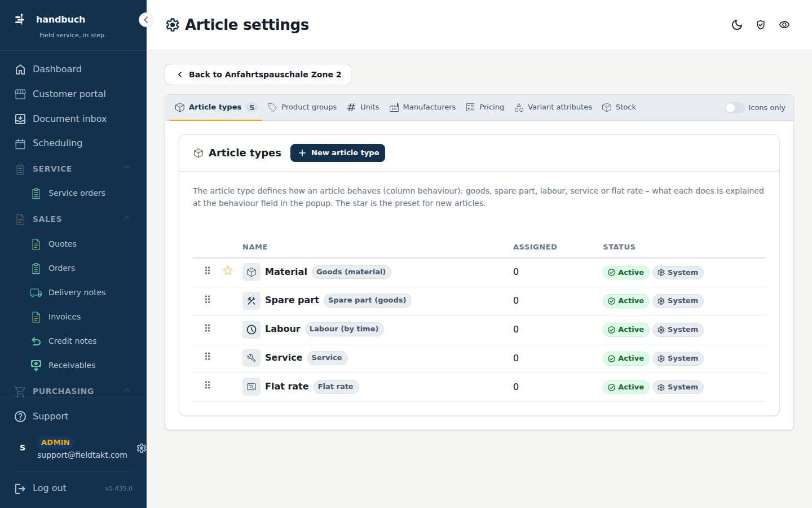
Task: Click the ASSIGNED column header
Action: pyautogui.click(x=535, y=247)
